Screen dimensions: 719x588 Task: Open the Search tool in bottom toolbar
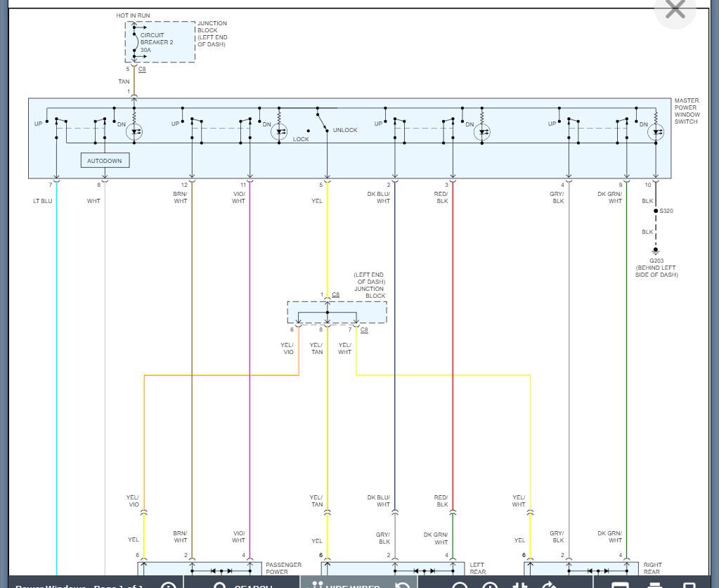pyautogui.click(x=242, y=584)
